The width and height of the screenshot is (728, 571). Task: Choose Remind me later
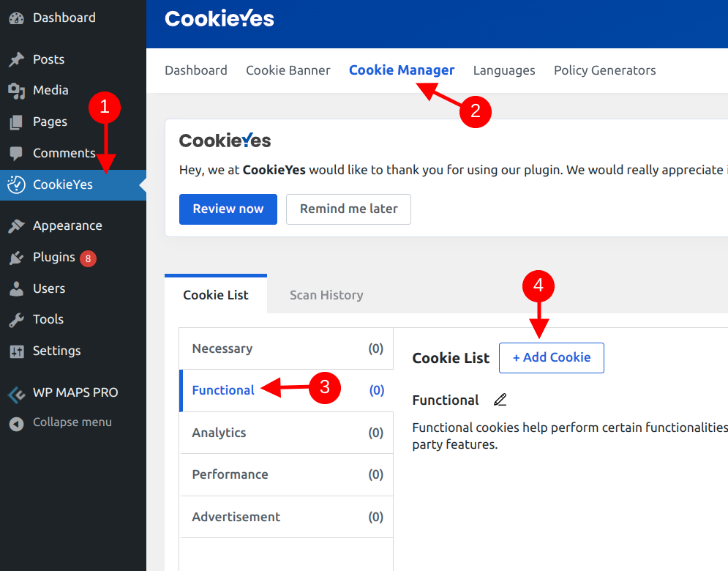[x=348, y=209]
